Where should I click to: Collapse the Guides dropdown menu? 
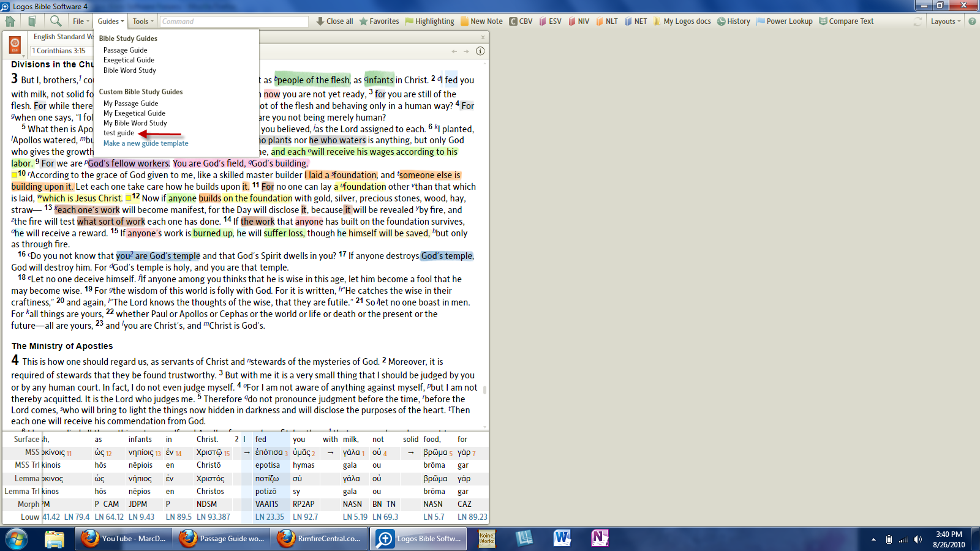[x=110, y=21]
